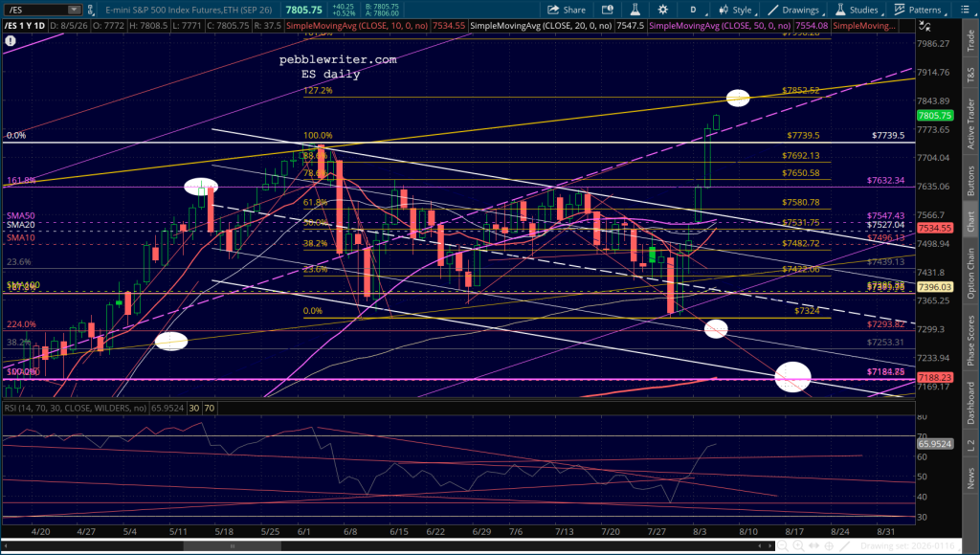The image size is (980, 555).
Task: Open the Style menu
Action: [x=736, y=10]
